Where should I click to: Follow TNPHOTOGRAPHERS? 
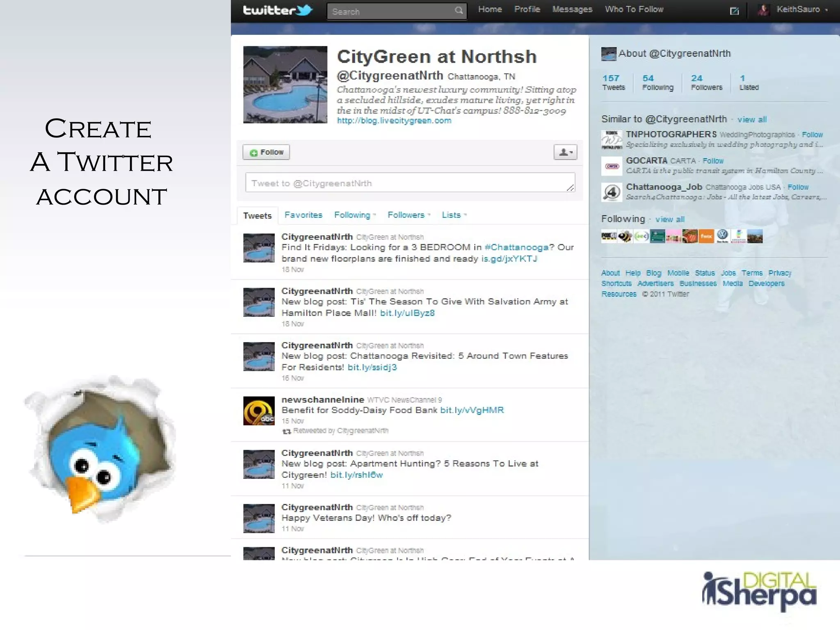tap(812, 135)
